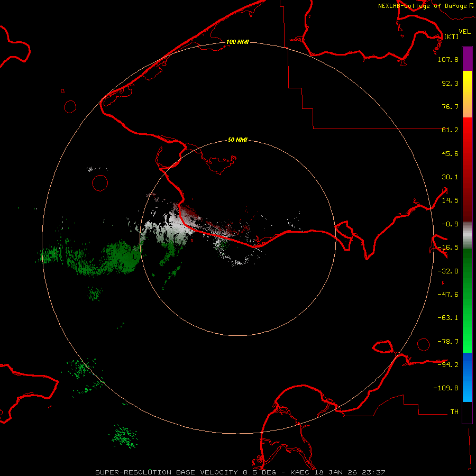Pick the yellow segment of velocity color bar

pos(467,94)
